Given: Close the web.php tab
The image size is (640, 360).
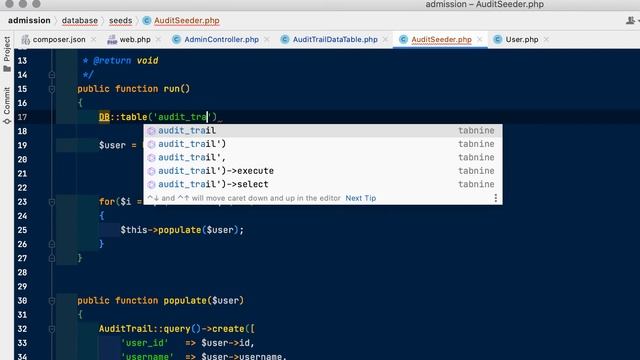Looking at the screenshot, I should 158,40.
